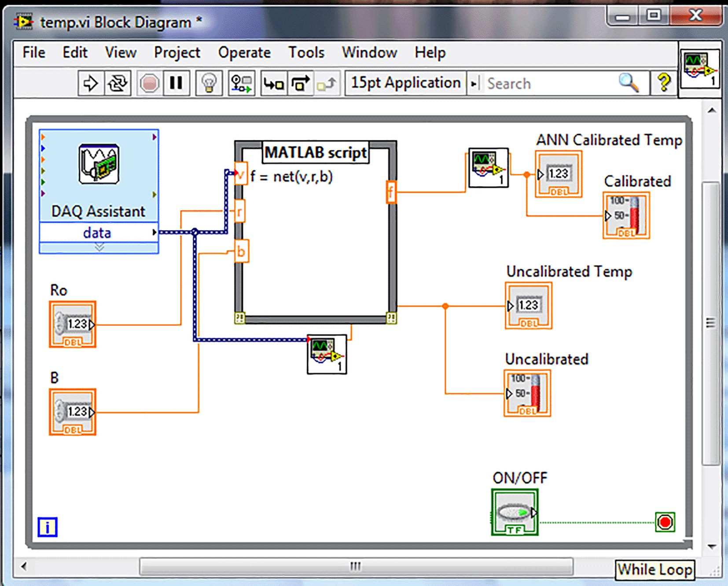Click the magnifier search icon

click(x=629, y=83)
